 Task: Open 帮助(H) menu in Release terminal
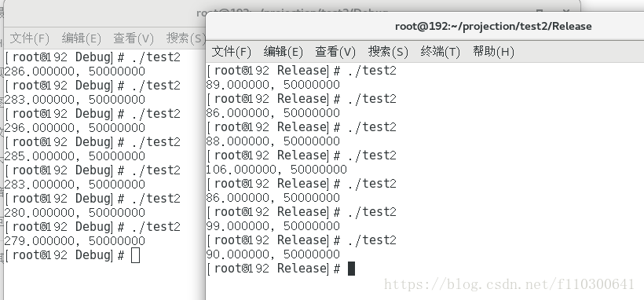[493, 52]
